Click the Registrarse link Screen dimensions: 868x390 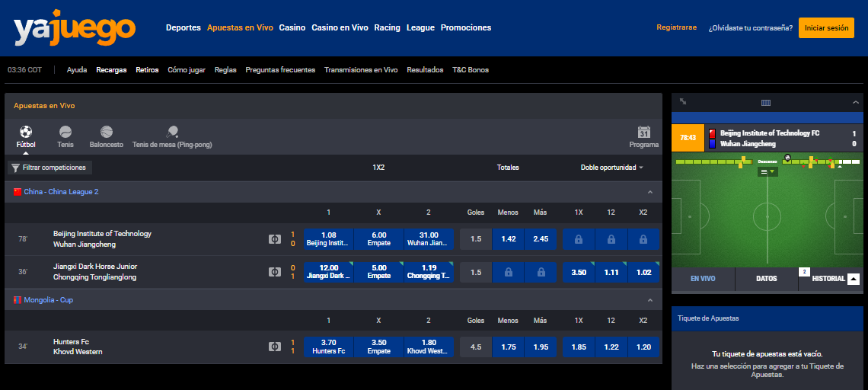click(x=676, y=27)
